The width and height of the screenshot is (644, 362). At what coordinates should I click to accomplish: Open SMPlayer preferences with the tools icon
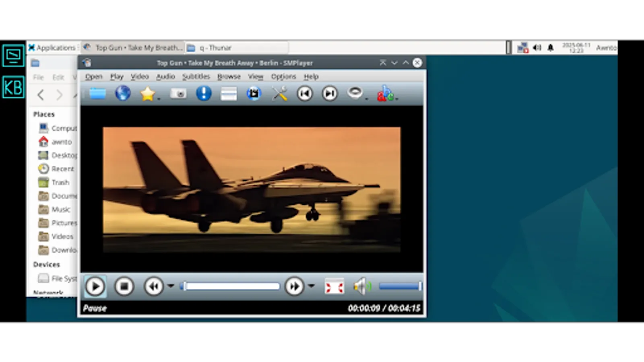279,93
